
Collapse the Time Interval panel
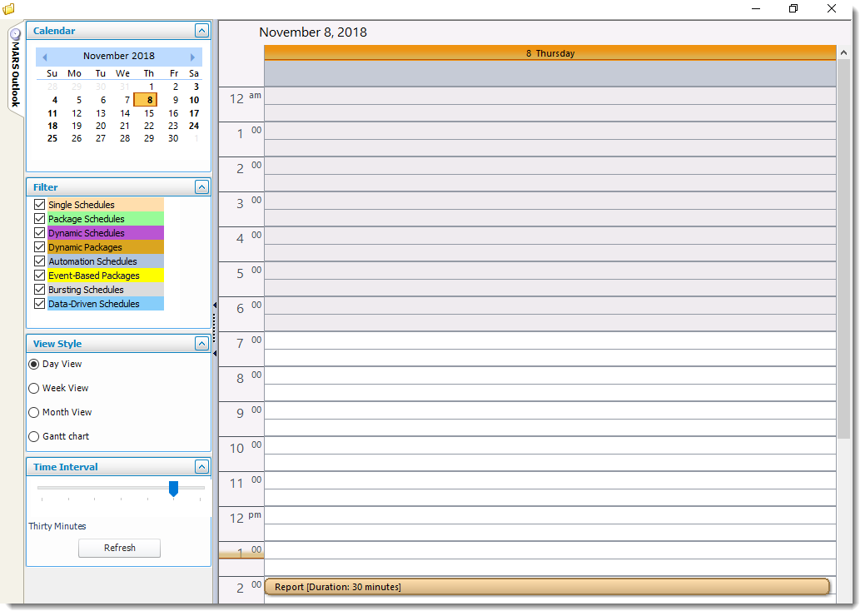point(202,466)
